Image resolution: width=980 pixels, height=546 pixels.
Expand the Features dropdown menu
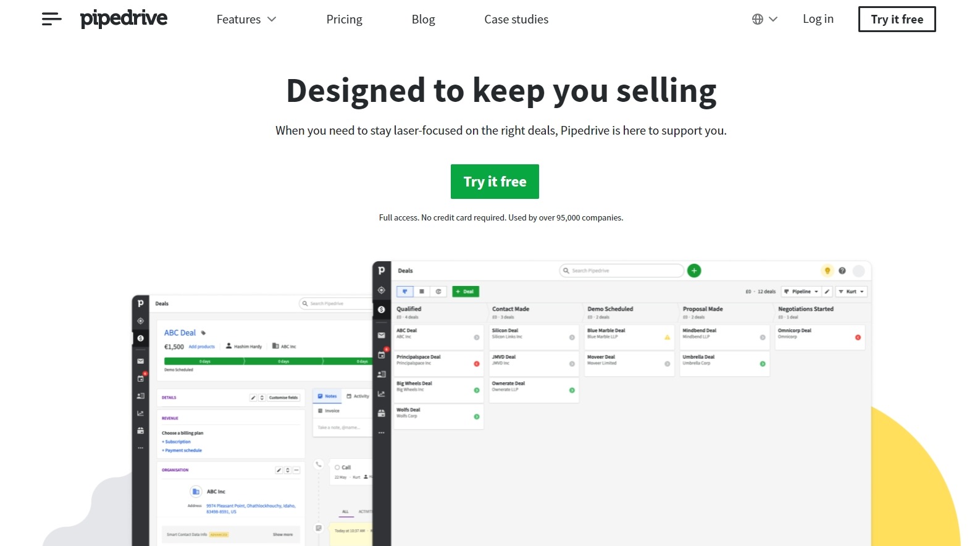pos(246,19)
